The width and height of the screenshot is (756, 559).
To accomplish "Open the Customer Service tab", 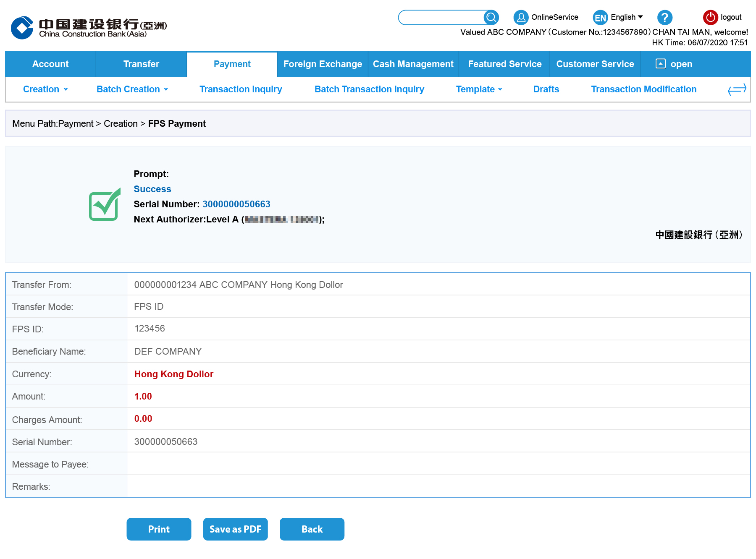I will point(595,64).
